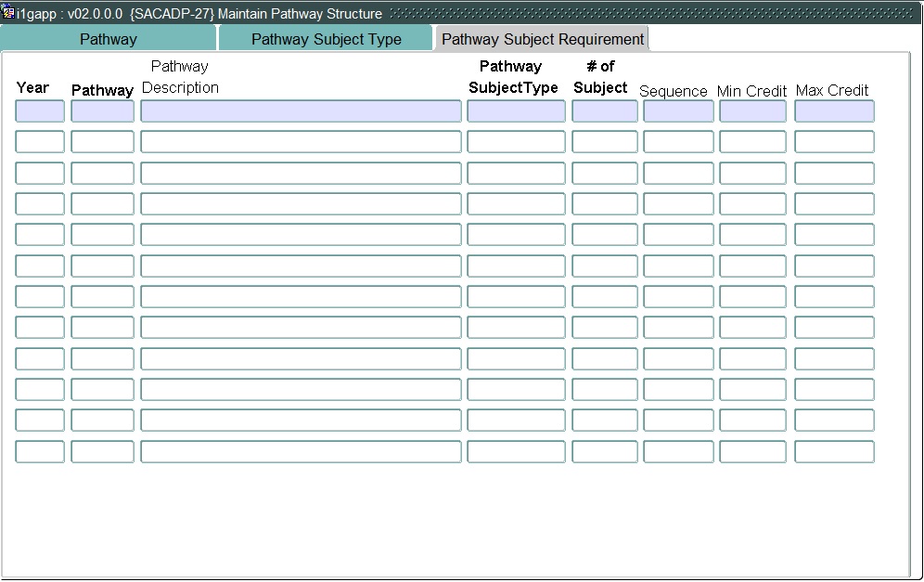Click the Year field in second row

(40, 142)
